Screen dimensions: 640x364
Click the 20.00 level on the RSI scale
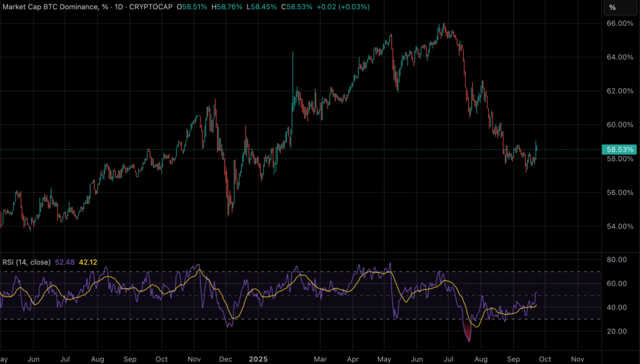[x=616, y=331]
